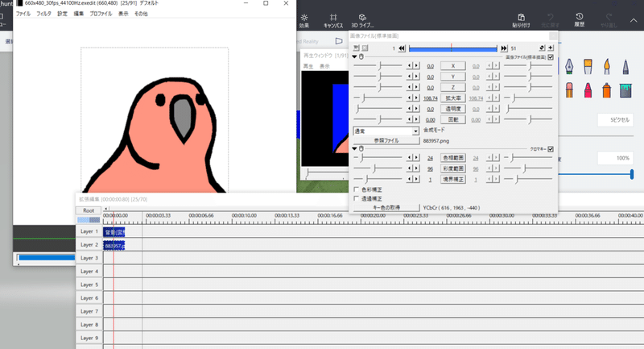Open その他 menu in AviUtl window
Screen dimensions: 644x349
click(x=141, y=14)
